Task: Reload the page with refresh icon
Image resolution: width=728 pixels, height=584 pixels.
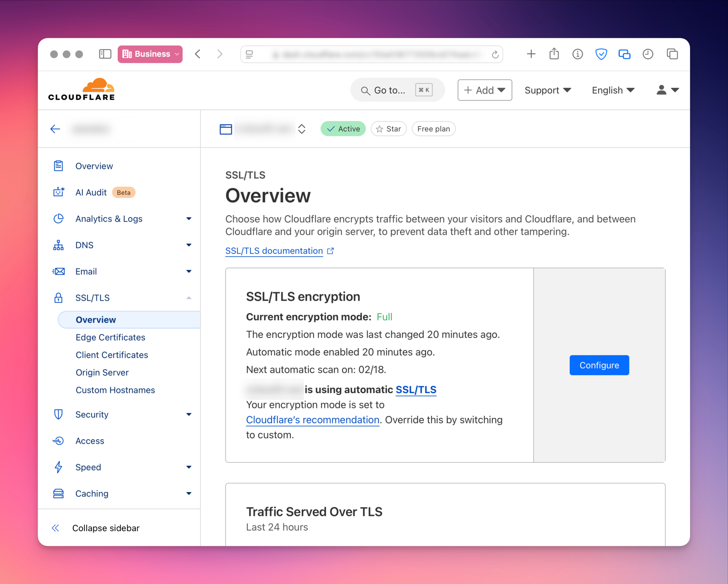Action: (x=495, y=55)
